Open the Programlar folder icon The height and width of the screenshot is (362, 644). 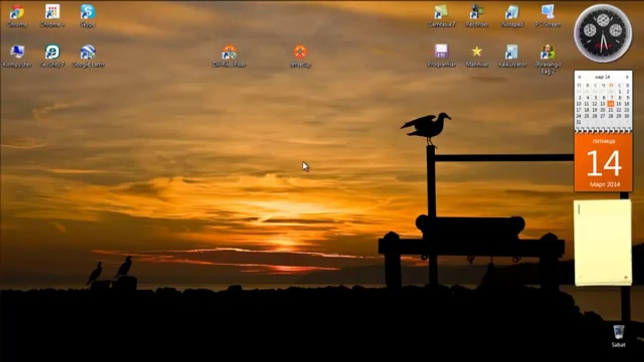[441, 56]
